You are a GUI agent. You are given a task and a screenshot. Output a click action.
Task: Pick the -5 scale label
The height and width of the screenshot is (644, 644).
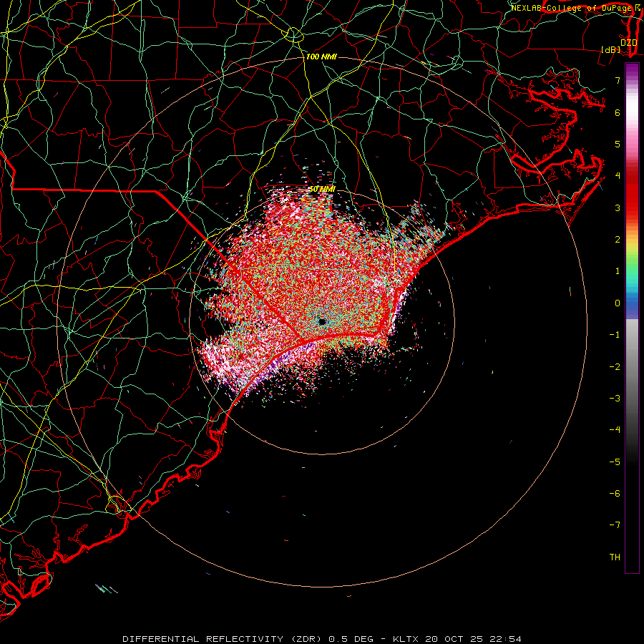tap(615, 462)
